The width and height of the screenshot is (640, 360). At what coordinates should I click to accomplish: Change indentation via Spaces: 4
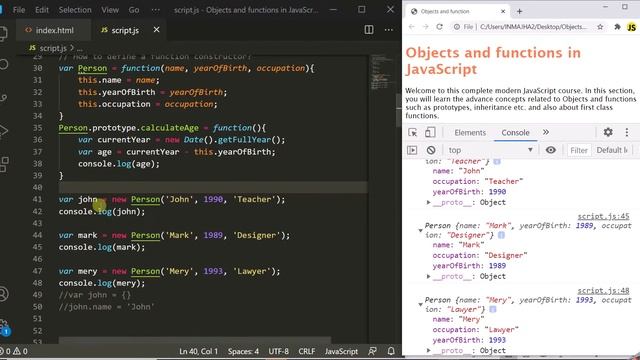[x=243, y=351]
